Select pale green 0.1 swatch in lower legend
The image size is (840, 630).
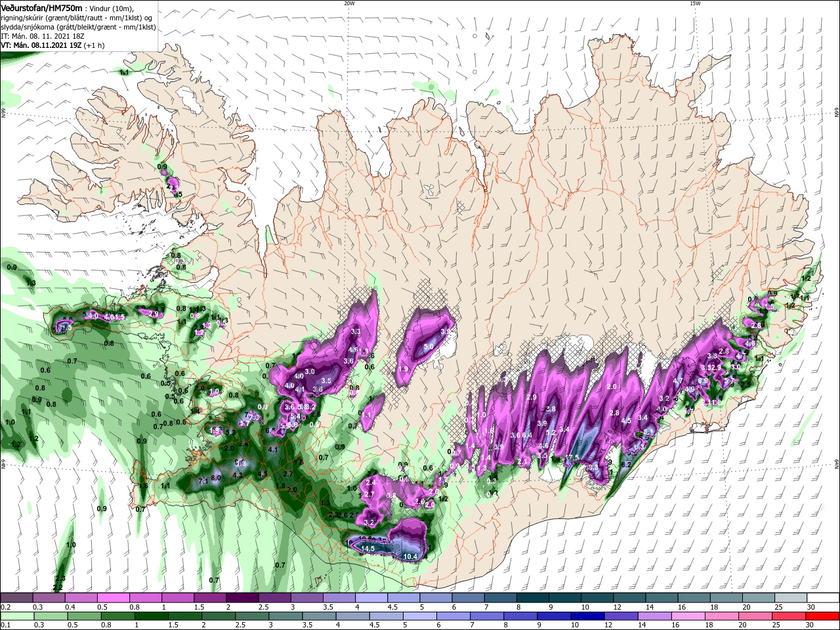pos(16,616)
